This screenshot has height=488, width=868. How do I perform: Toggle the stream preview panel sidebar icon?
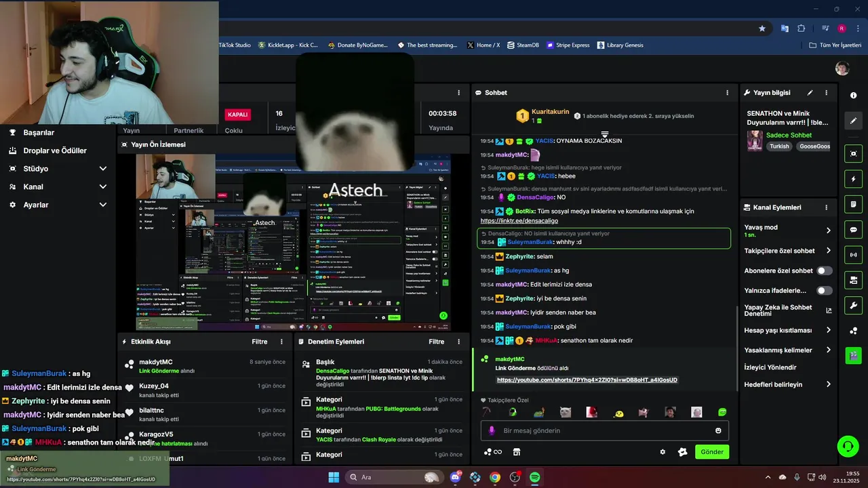point(853,154)
